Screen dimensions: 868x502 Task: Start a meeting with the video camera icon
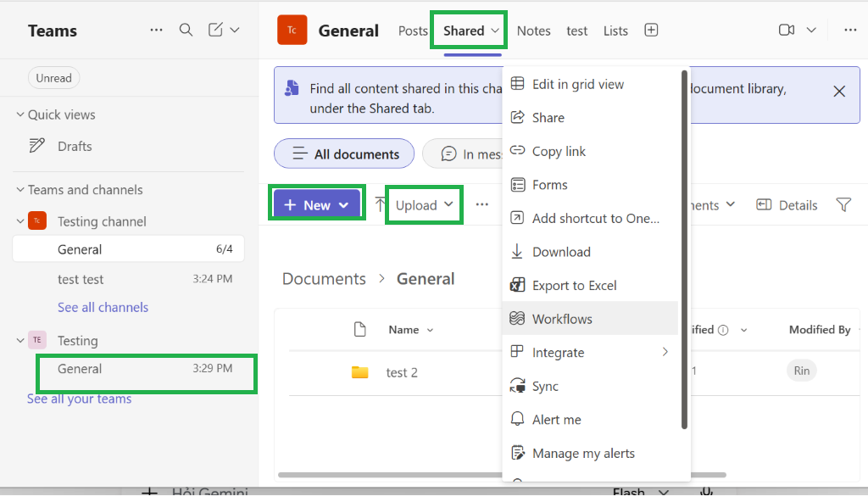787,30
